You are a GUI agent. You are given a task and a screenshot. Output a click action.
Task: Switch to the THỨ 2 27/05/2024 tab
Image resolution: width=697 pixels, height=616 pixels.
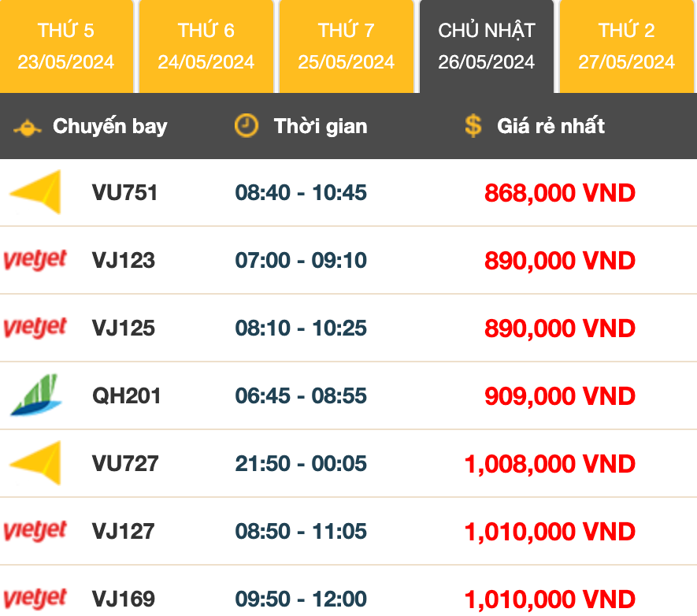click(x=626, y=46)
